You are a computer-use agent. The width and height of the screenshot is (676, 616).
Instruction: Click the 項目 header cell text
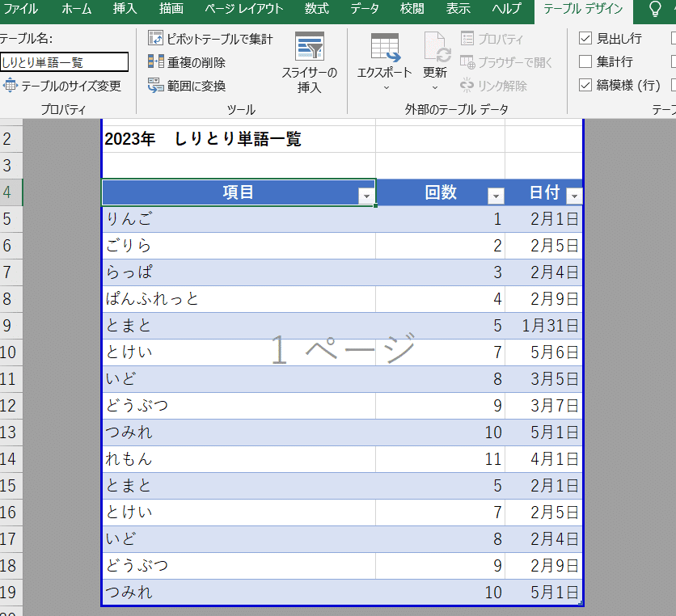[238, 192]
